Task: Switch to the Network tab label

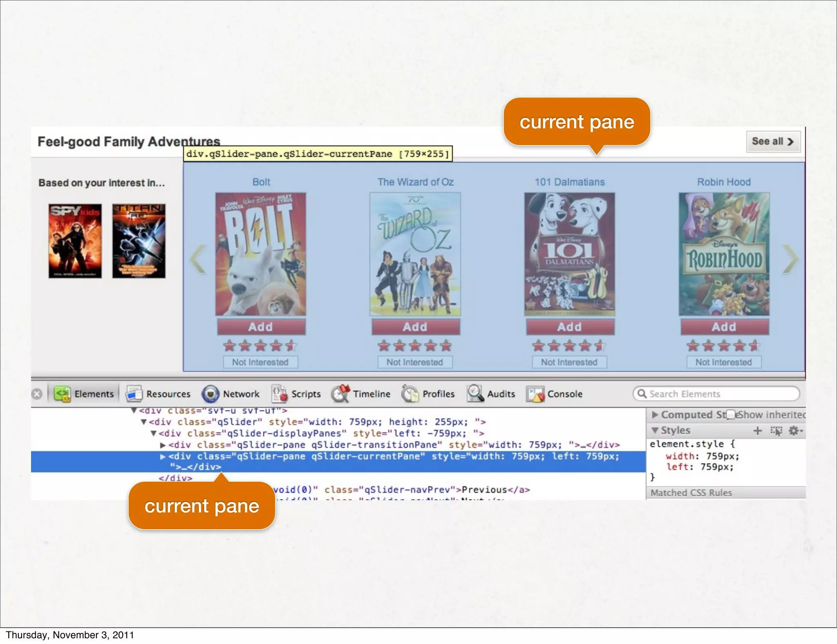Action: [241, 394]
